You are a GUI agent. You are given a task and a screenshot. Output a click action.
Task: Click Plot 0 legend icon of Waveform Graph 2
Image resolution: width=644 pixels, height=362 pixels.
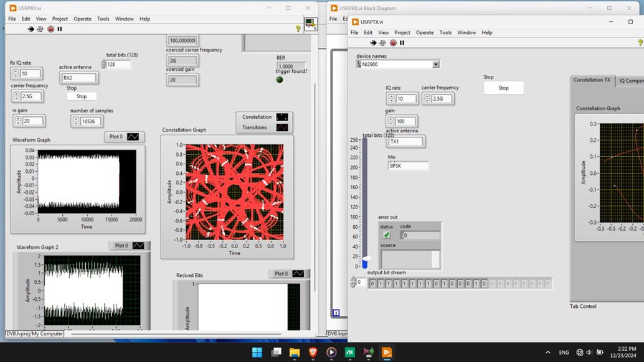(138, 246)
